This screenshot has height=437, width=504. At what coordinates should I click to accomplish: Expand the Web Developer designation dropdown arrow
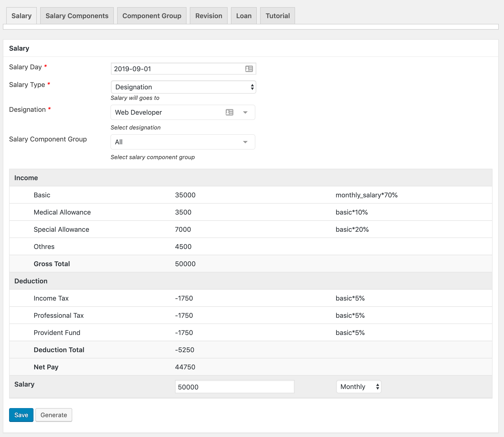pyautogui.click(x=245, y=113)
